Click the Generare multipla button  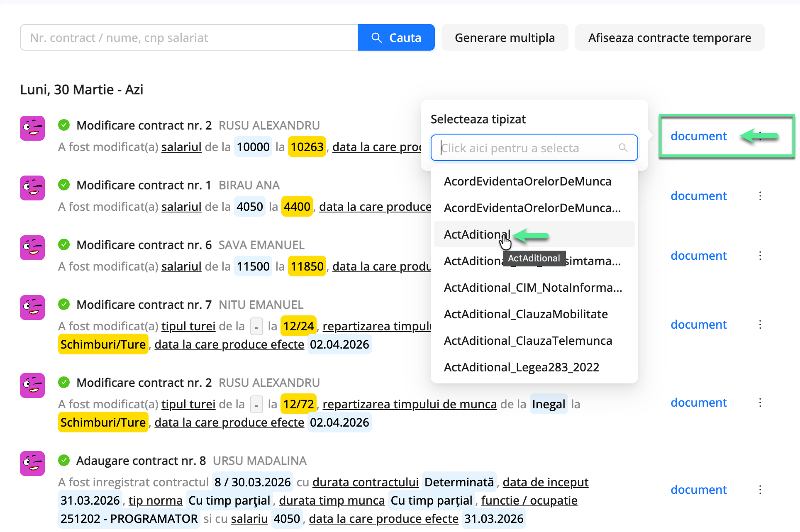[505, 37]
